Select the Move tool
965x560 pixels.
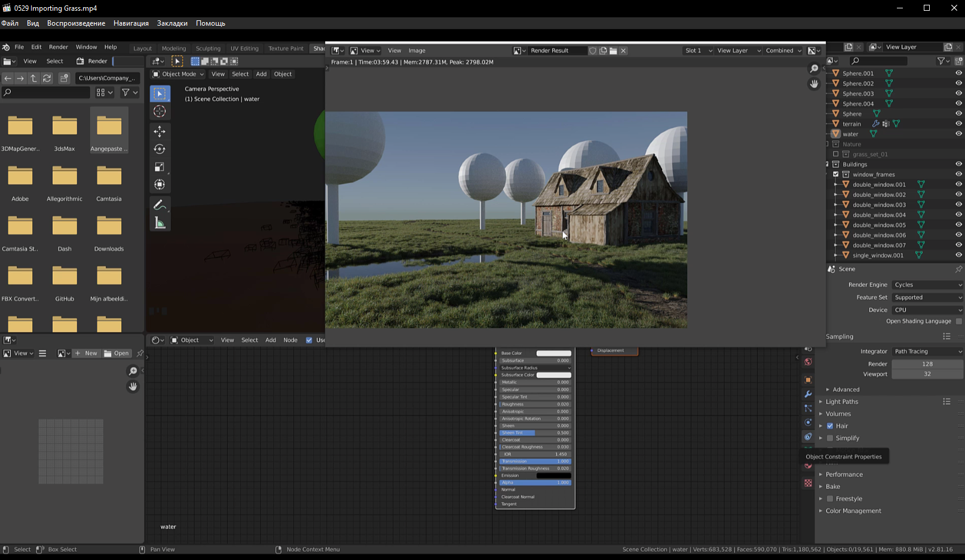point(160,131)
